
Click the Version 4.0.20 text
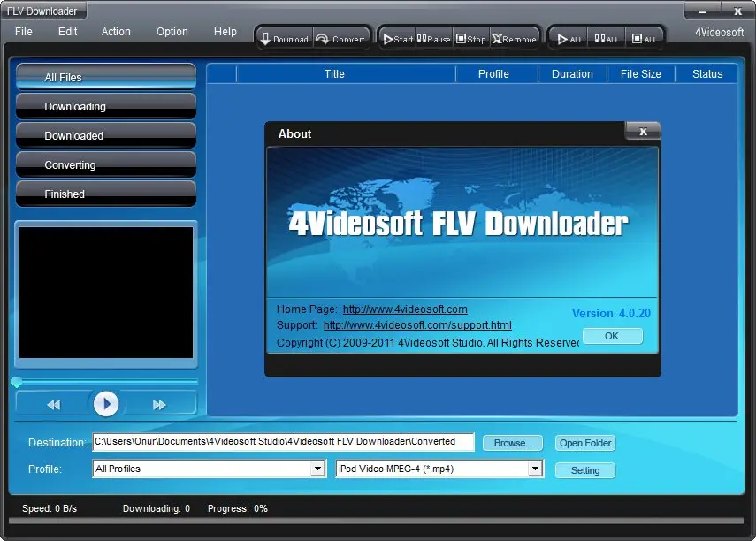[611, 313]
